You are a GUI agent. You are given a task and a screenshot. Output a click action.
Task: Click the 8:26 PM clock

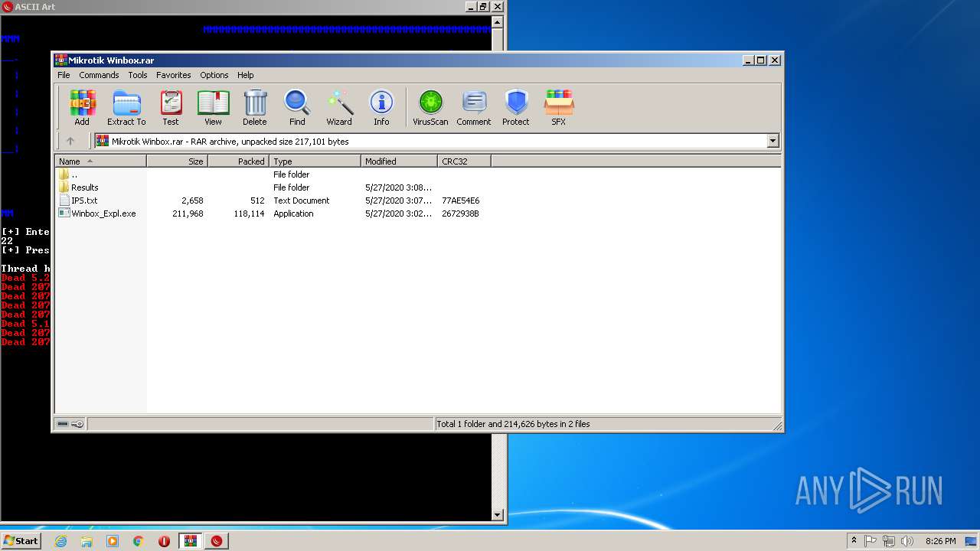click(940, 541)
